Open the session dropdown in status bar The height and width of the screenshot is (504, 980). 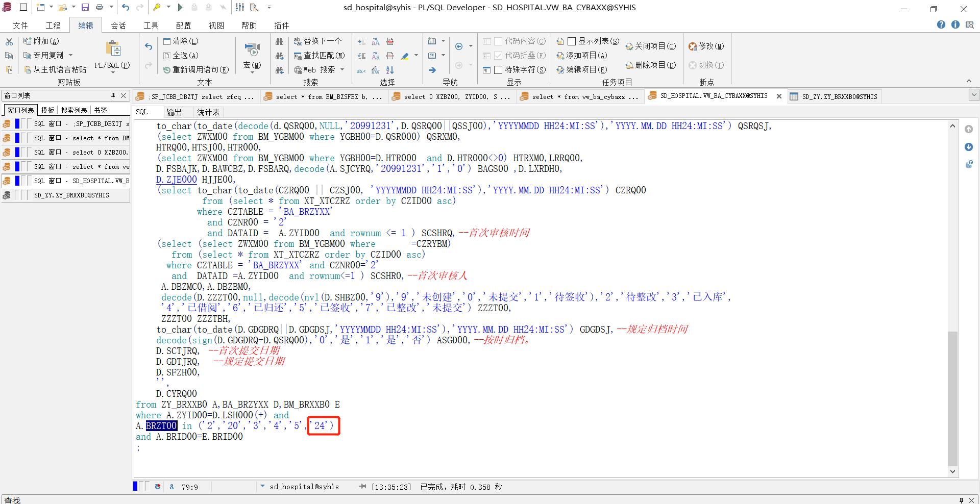point(263,486)
